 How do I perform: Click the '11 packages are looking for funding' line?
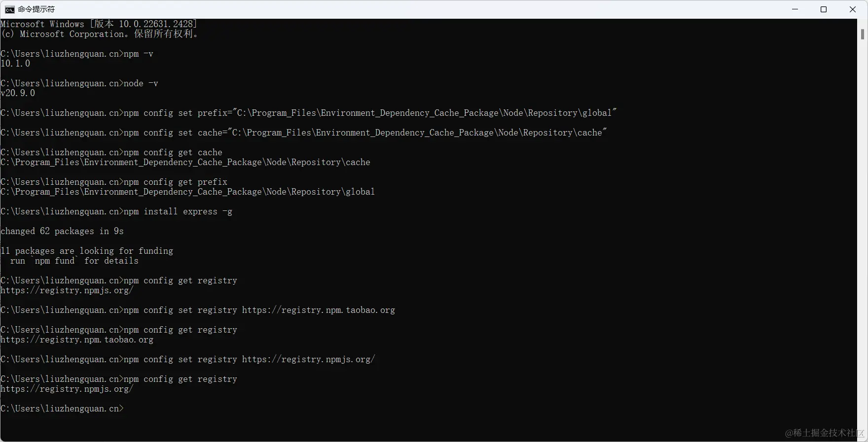pyautogui.click(x=87, y=251)
